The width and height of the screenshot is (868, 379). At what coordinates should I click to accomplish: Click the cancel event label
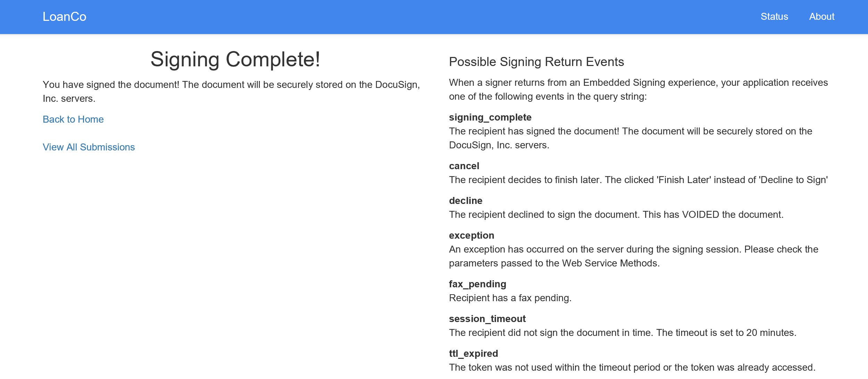pyautogui.click(x=464, y=166)
